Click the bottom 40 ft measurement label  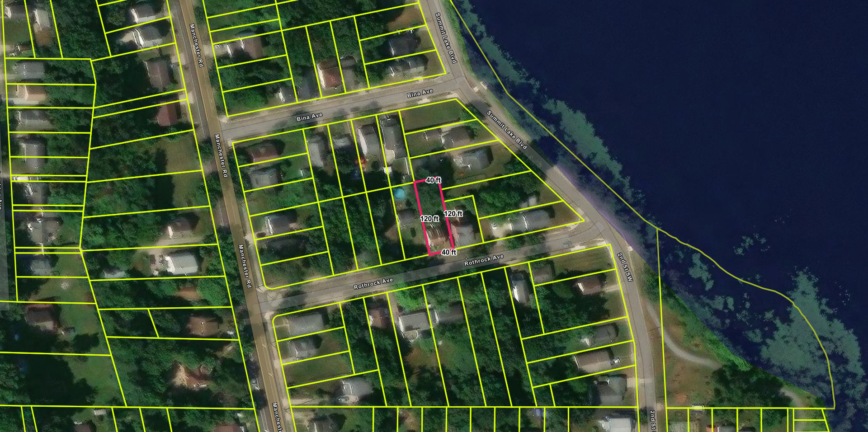[448, 252]
